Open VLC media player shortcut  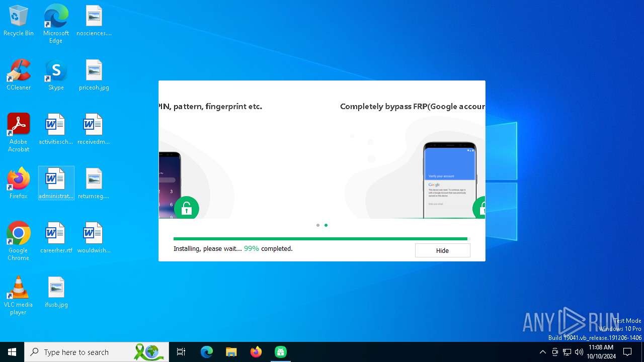(x=19, y=296)
